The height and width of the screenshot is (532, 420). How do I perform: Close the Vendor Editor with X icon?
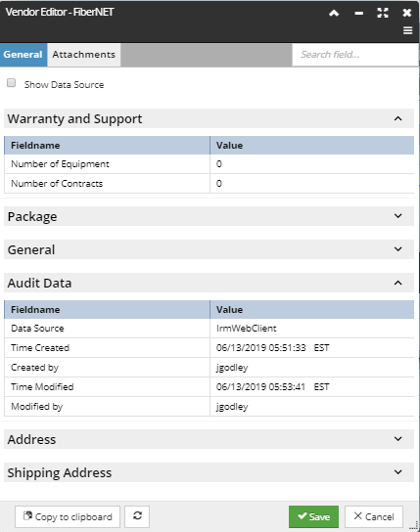click(x=406, y=13)
